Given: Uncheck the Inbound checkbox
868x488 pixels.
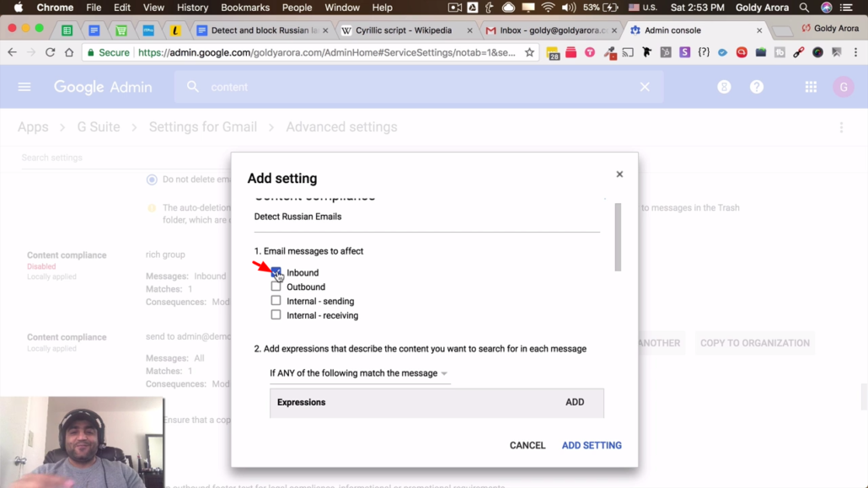Looking at the screenshot, I should [276, 272].
